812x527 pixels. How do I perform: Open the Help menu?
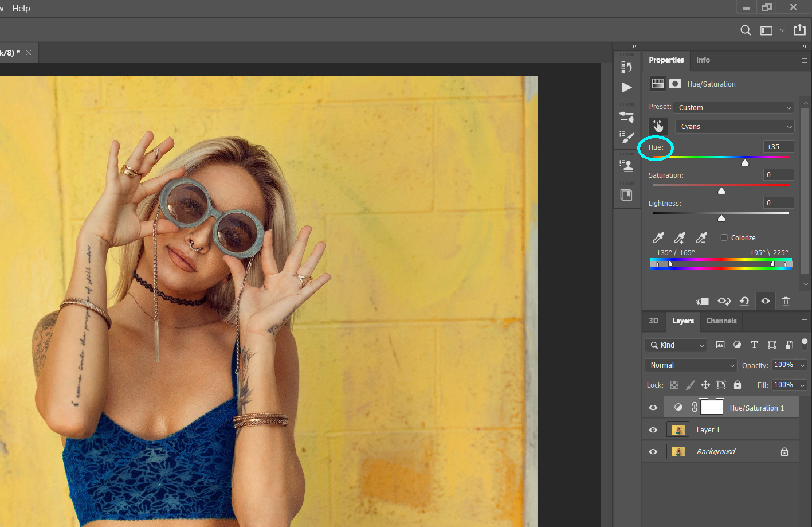point(21,9)
